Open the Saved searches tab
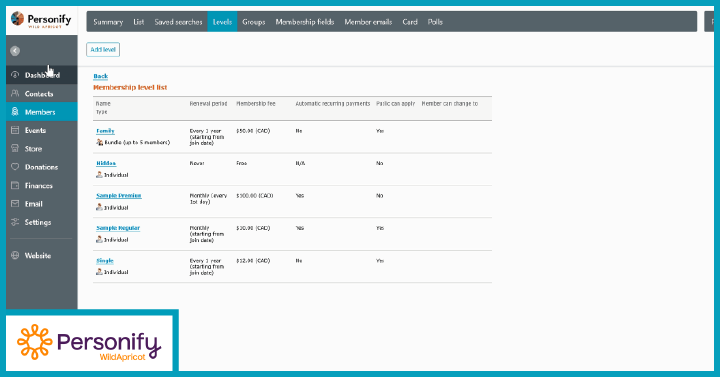Viewport: 720px width, 377px height. pyautogui.click(x=178, y=22)
